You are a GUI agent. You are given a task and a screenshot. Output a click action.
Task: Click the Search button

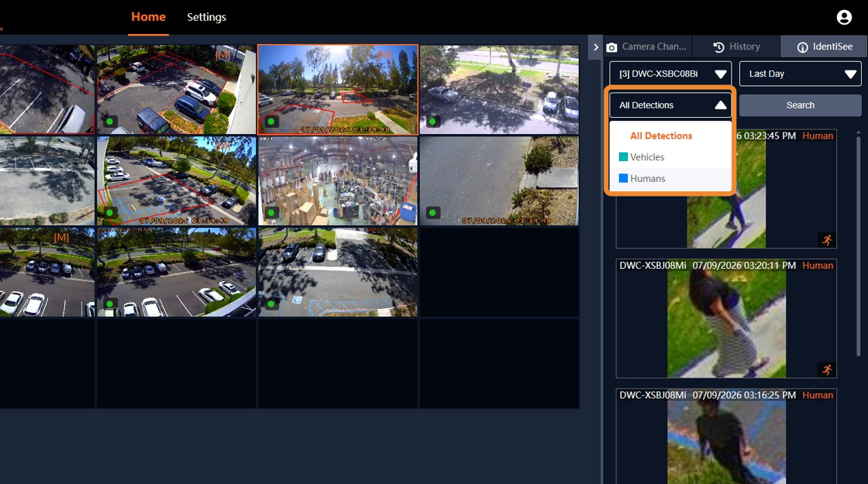point(800,105)
